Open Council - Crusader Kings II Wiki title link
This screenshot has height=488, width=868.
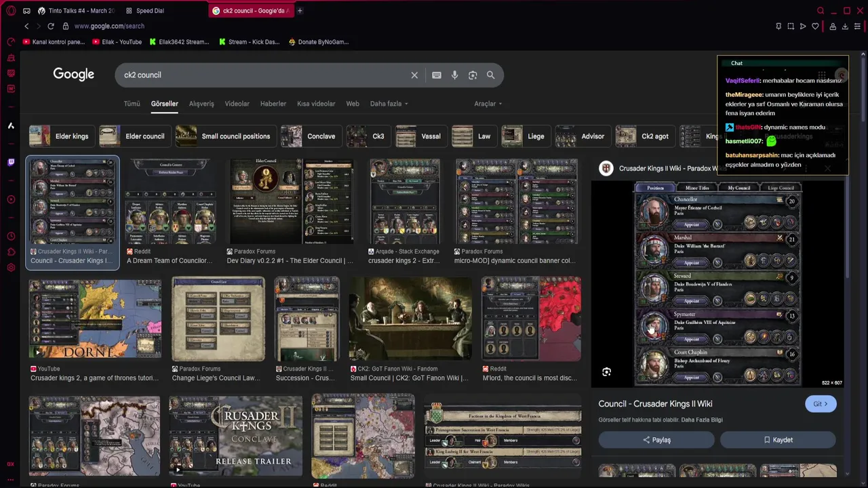pos(655,404)
